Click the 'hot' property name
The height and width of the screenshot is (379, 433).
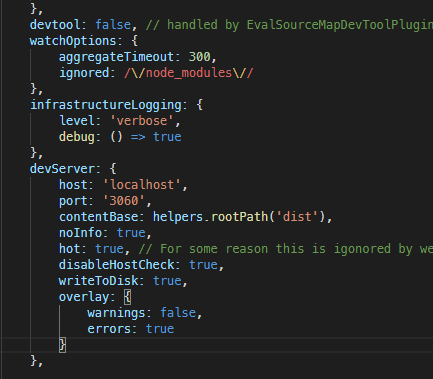point(69,249)
